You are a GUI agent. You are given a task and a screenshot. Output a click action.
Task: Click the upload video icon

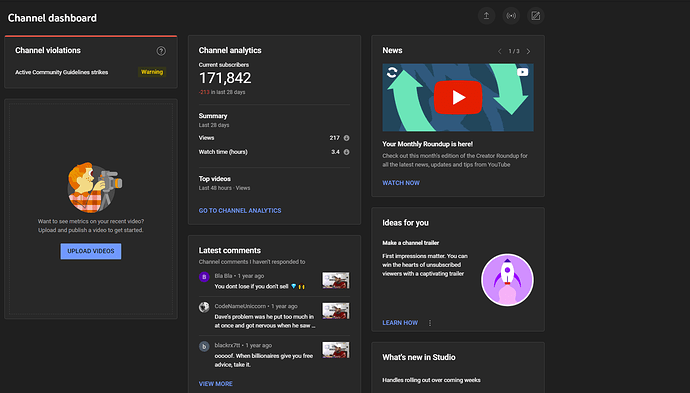pos(486,16)
